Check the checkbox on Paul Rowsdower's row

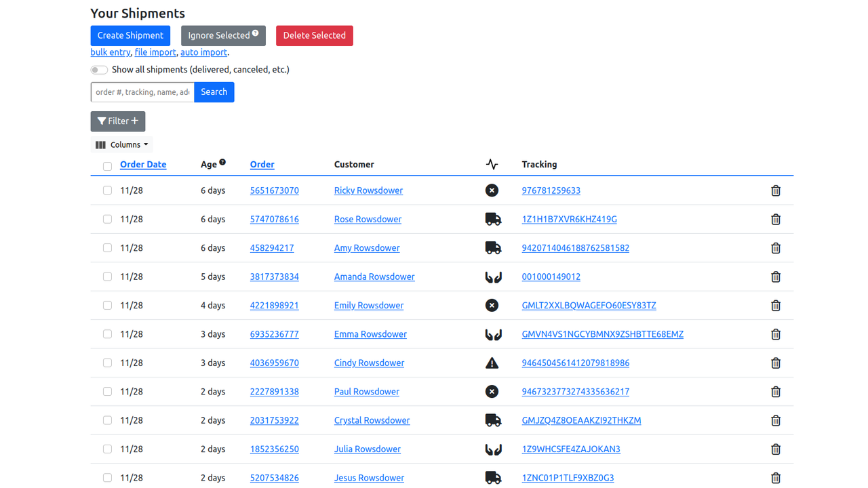(107, 391)
